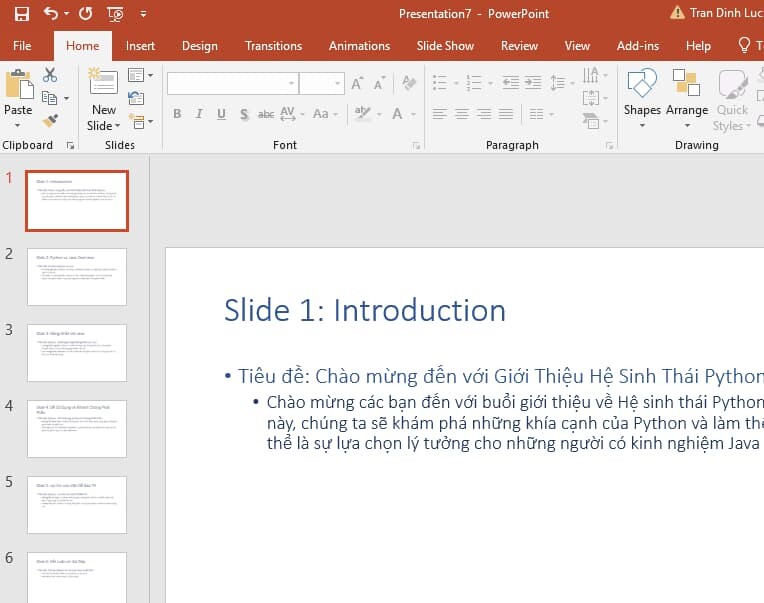Open the slide Layout dropdown
This screenshot has height=603, width=764.
tap(140, 75)
